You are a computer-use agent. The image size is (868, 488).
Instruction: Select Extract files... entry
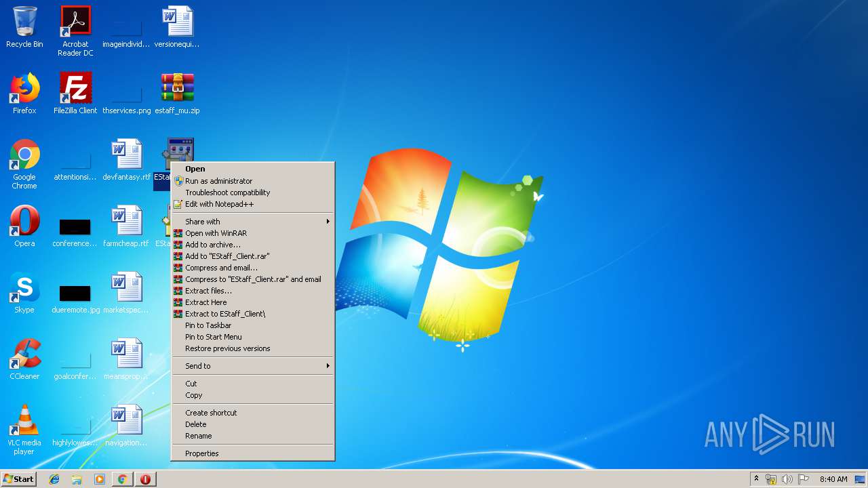[252, 291]
